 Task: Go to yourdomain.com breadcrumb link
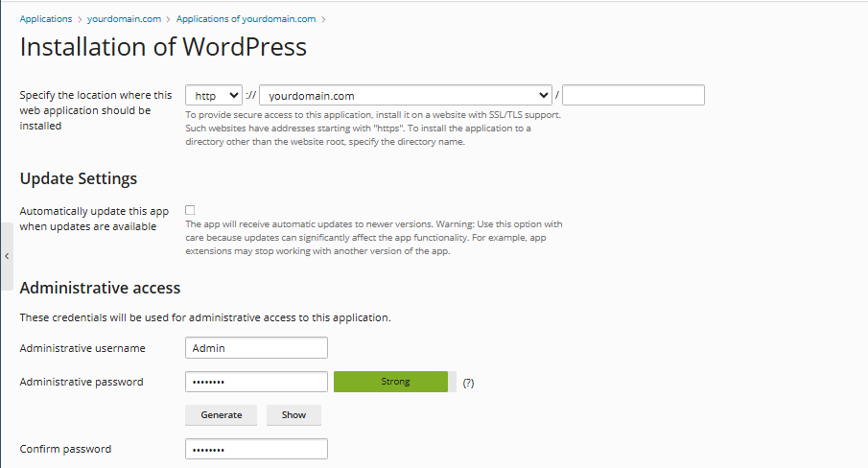click(124, 19)
